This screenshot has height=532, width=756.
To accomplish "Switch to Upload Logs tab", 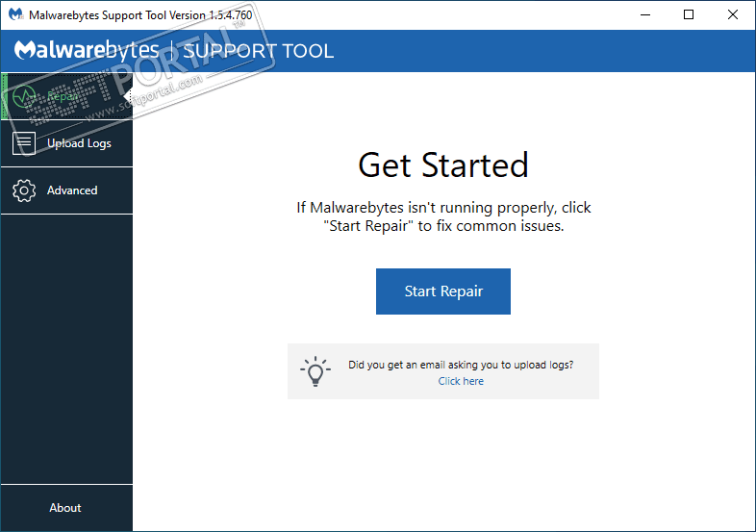I will pyautogui.click(x=67, y=143).
